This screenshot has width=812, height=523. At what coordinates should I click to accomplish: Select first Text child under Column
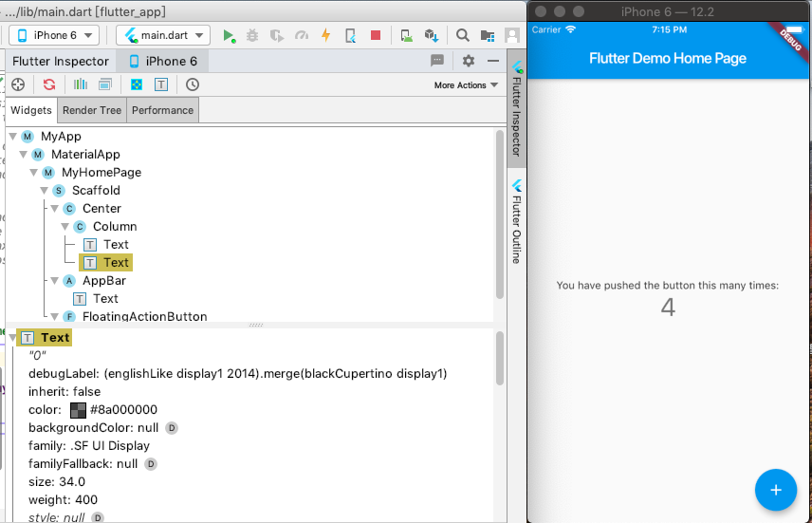click(106, 245)
